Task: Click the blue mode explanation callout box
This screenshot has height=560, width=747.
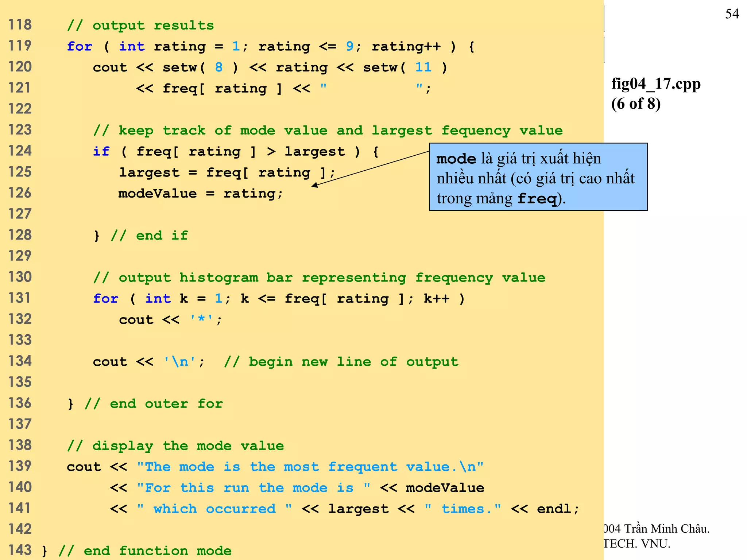Action: [538, 177]
